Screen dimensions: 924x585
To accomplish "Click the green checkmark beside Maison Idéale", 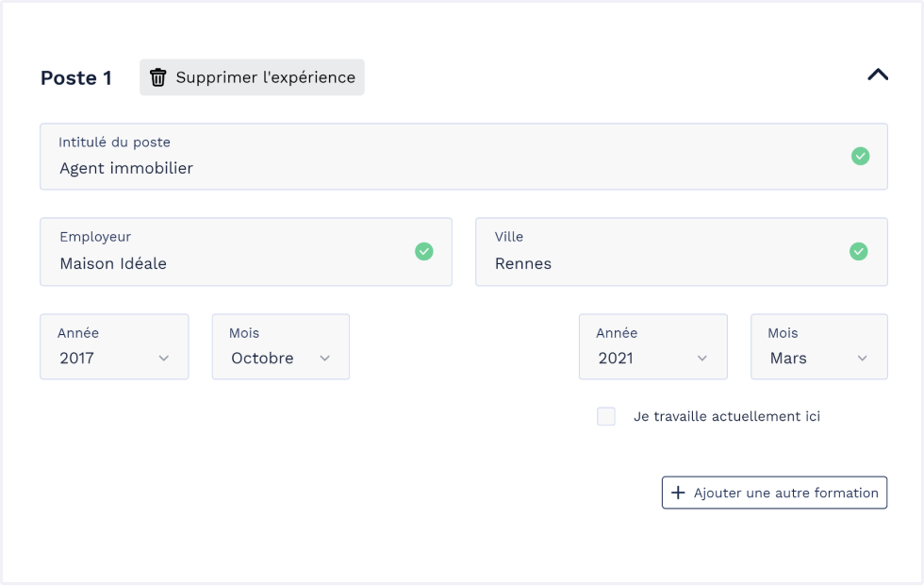I will [424, 252].
